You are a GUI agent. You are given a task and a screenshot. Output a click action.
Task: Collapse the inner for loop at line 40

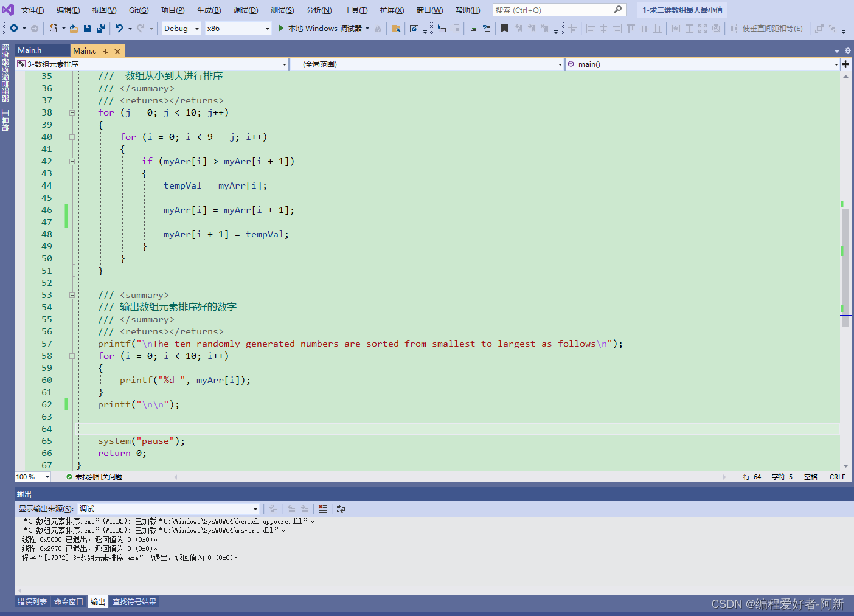[72, 137]
